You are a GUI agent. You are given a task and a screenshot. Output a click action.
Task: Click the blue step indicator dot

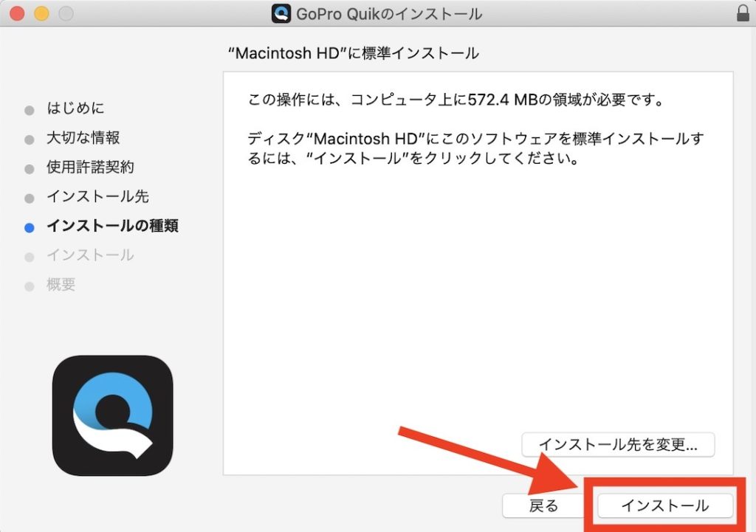pos(28,226)
